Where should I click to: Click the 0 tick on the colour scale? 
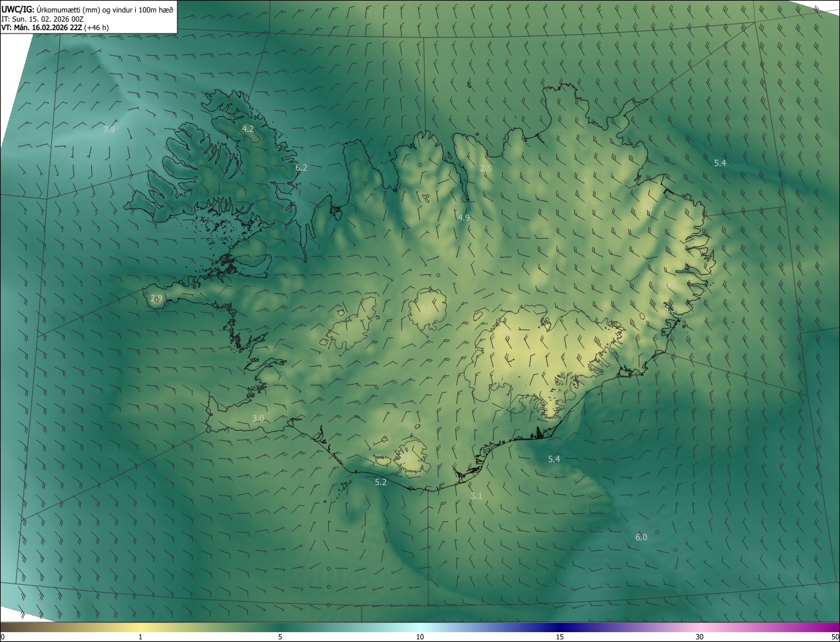[3, 637]
